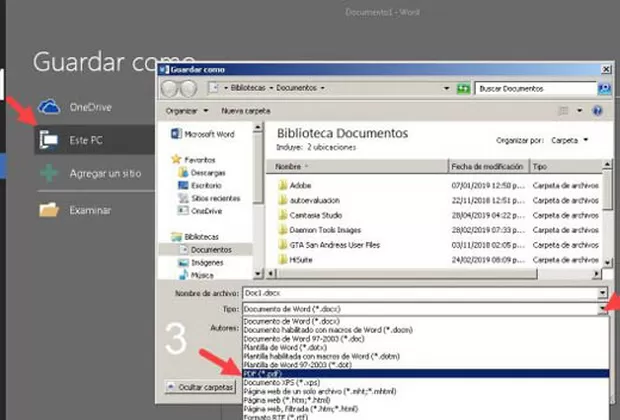Image resolution: width=620 pixels, height=420 pixels.
Task: Open the Tipo file format combo box
Action: coord(425,309)
